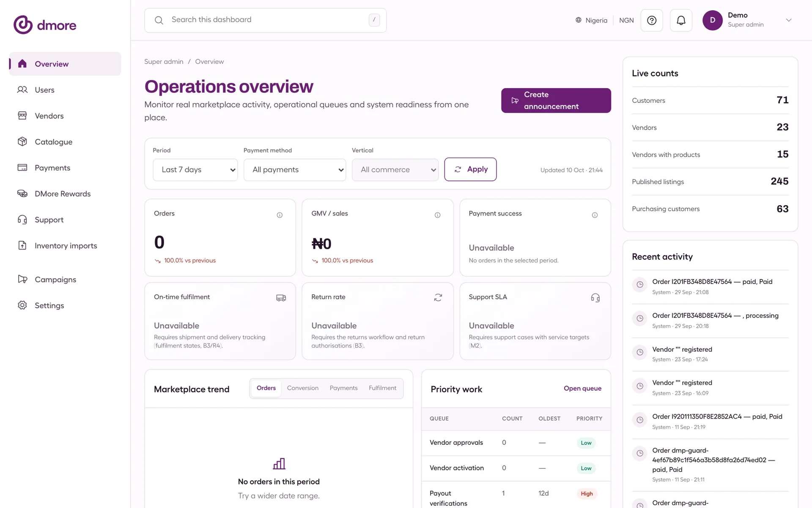
Task: Click the Settings gear icon
Action: (22, 305)
